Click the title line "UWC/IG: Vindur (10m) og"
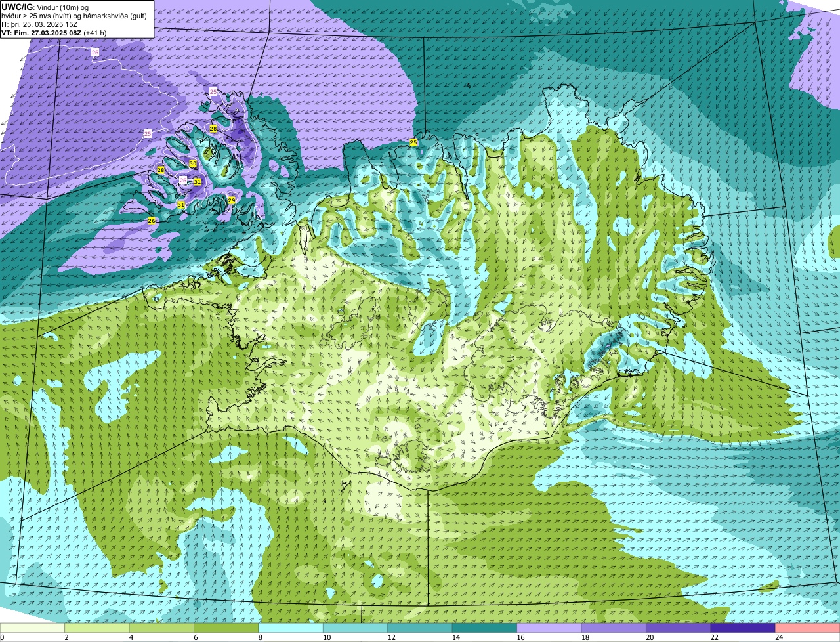 coord(45,7)
